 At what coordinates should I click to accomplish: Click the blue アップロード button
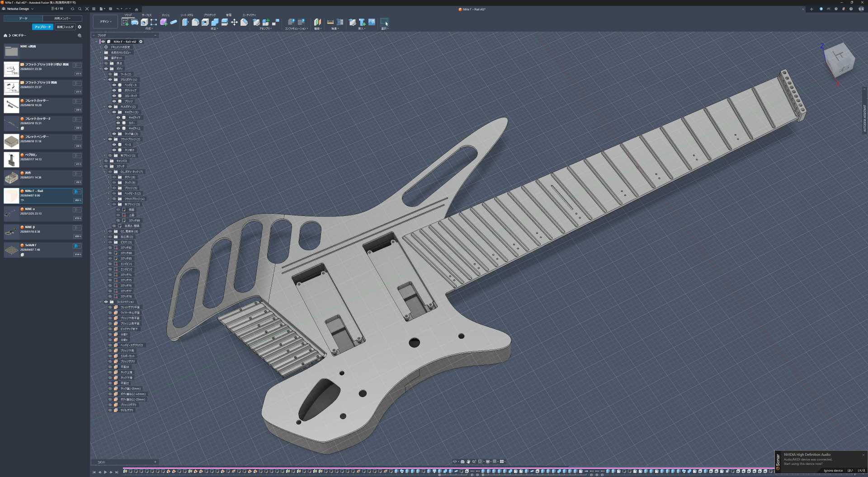click(x=42, y=27)
